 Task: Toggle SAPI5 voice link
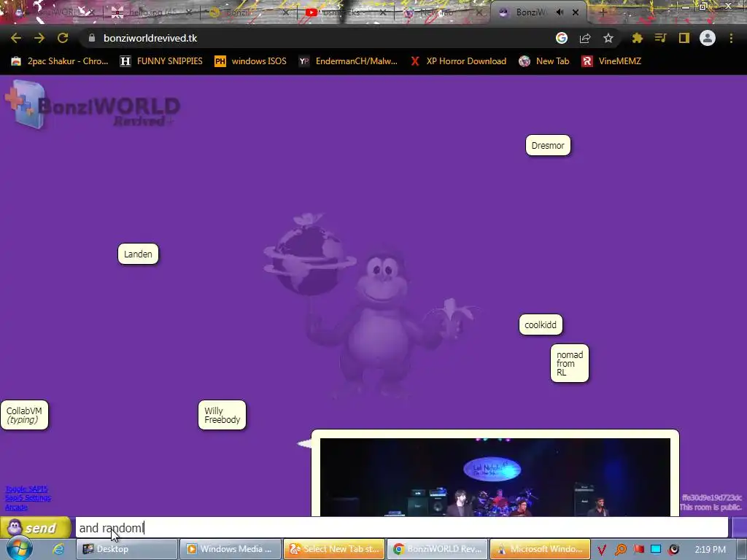(x=26, y=489)
